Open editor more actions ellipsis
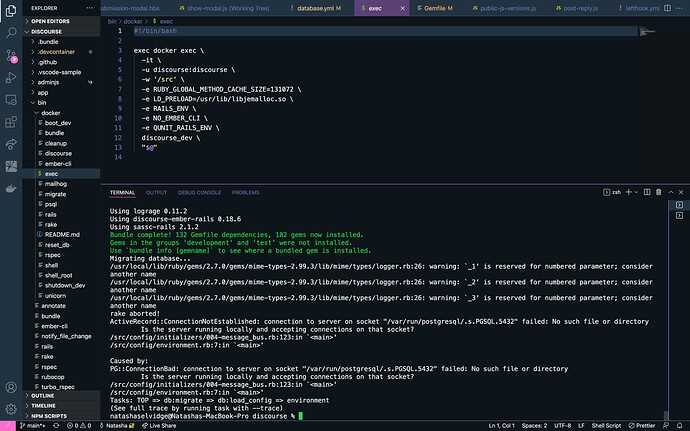Viewport: 690px width, 431px height. click(x=679, y=8)
